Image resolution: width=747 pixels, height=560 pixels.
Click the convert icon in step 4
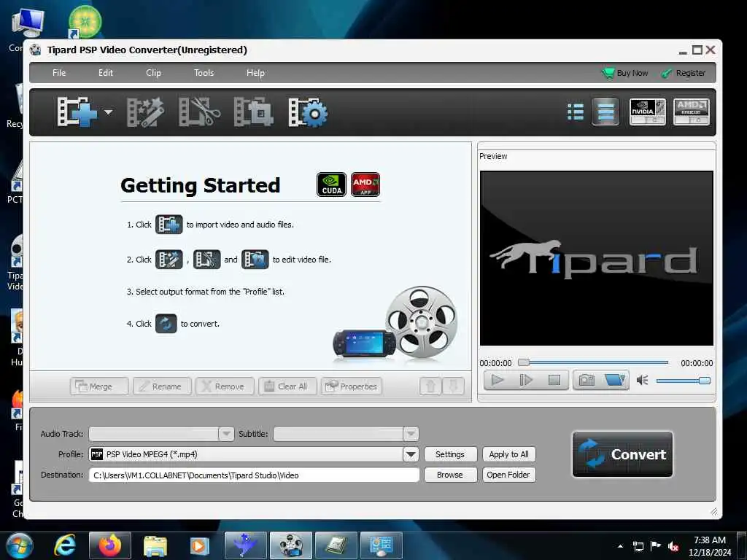166,324
